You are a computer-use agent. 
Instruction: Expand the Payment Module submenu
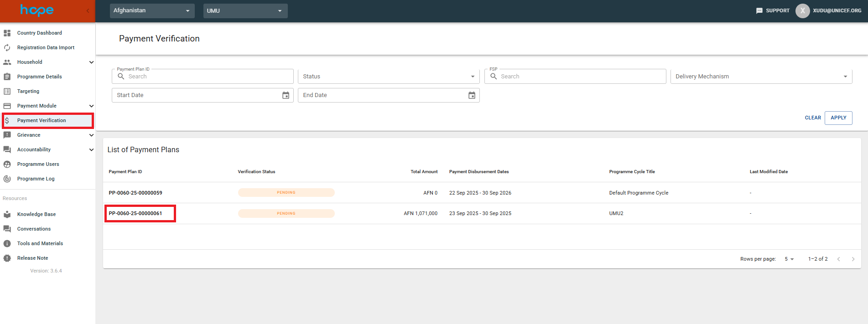(x=91, y=106)
